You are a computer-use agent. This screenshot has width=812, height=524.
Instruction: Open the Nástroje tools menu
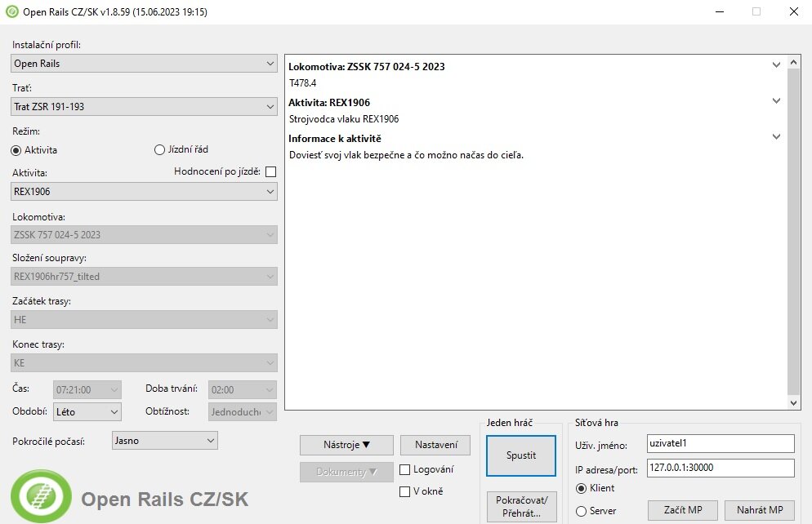pyautogui.click(x=346, y=445)
